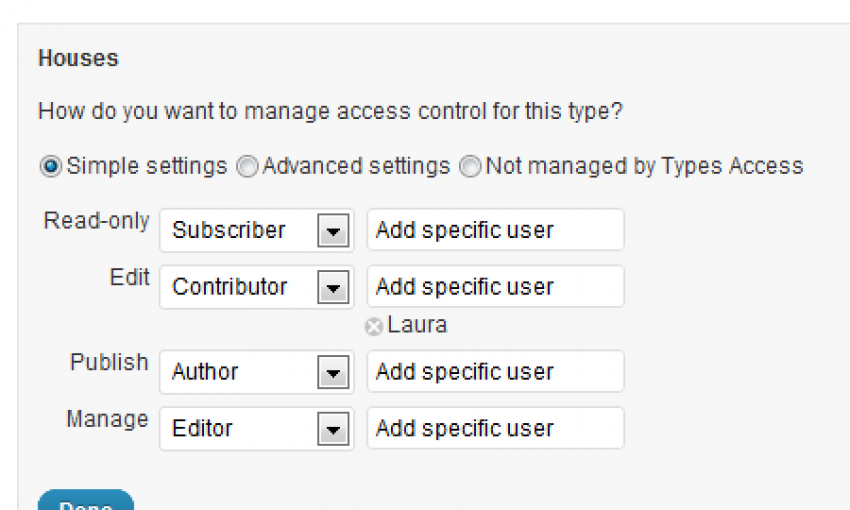This screenshot has height=510, width=850.
Task: Click the Author combo box
Action: click(x=256, y=372)
